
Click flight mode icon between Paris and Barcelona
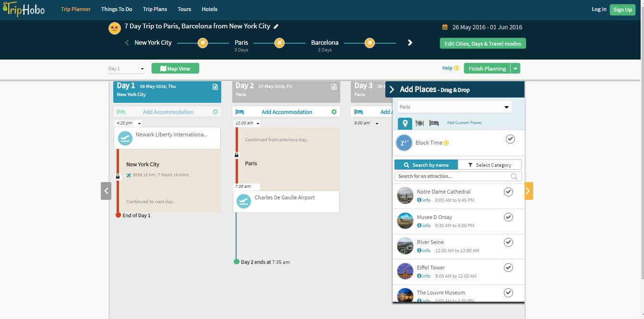click(279, 43)
